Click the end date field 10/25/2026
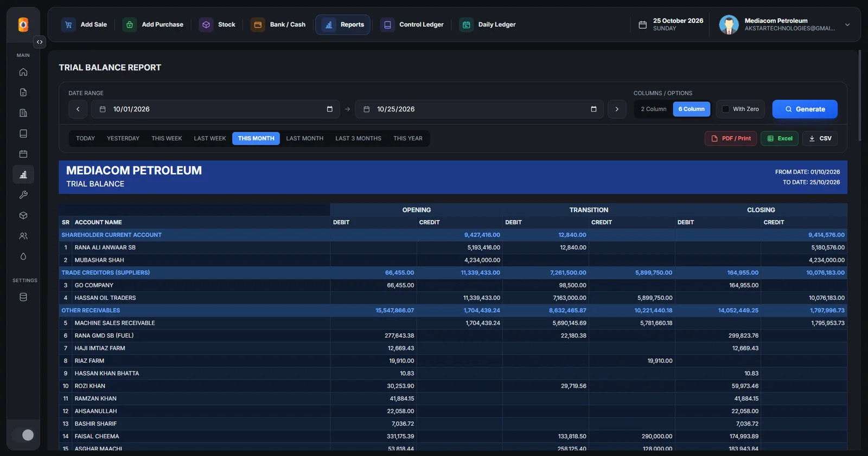Viewport: 868px width, 456px height. [479, 109]
